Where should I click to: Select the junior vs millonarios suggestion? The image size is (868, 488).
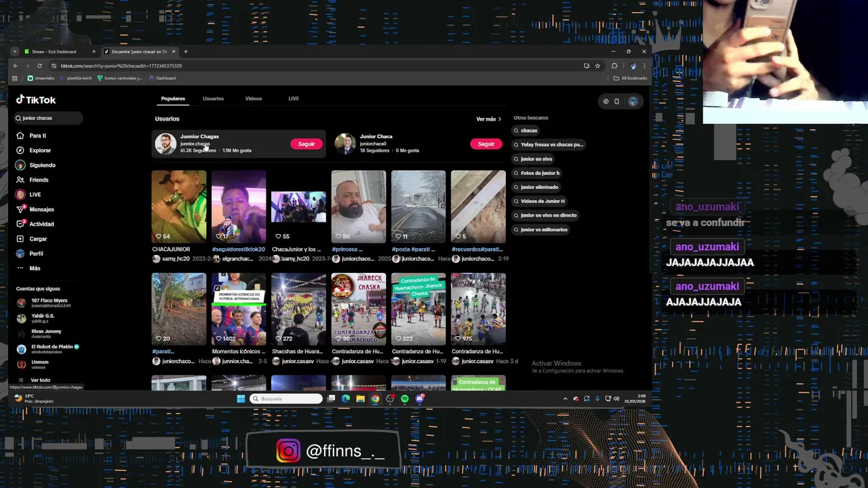point(541,230)
